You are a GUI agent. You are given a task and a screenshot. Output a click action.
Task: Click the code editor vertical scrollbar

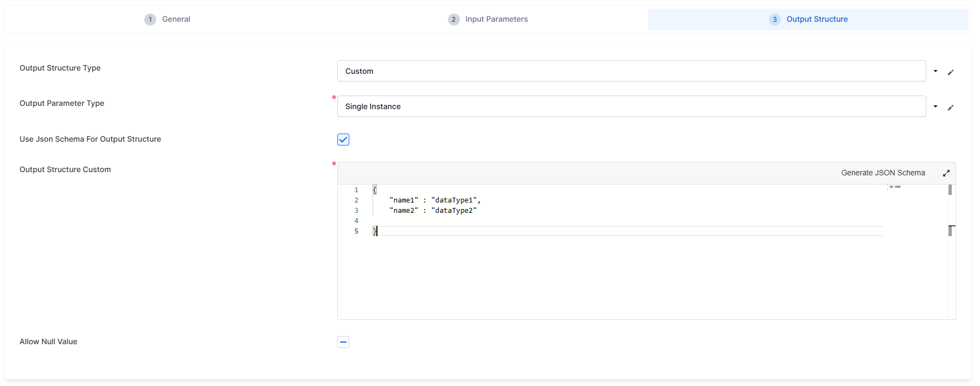tap(951, 261)
